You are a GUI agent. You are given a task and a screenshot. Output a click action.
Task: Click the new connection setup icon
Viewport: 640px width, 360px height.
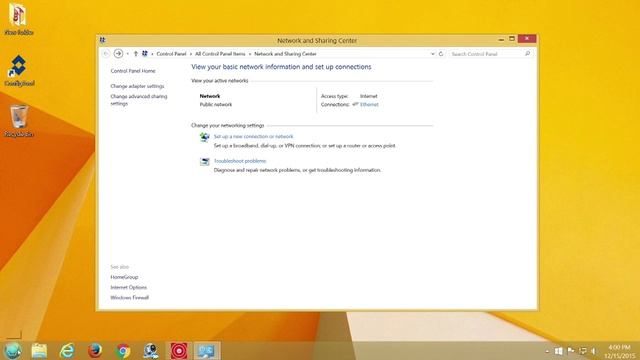click(204, 137)
